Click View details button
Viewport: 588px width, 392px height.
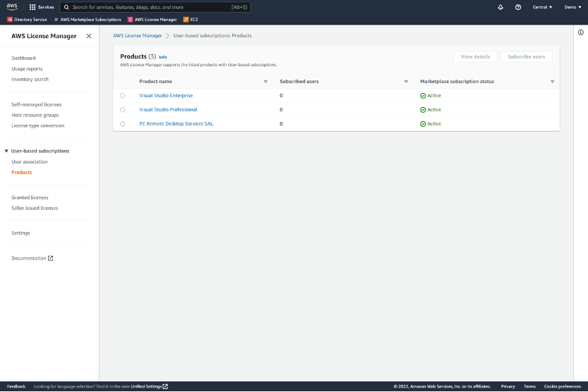(475, 57)
